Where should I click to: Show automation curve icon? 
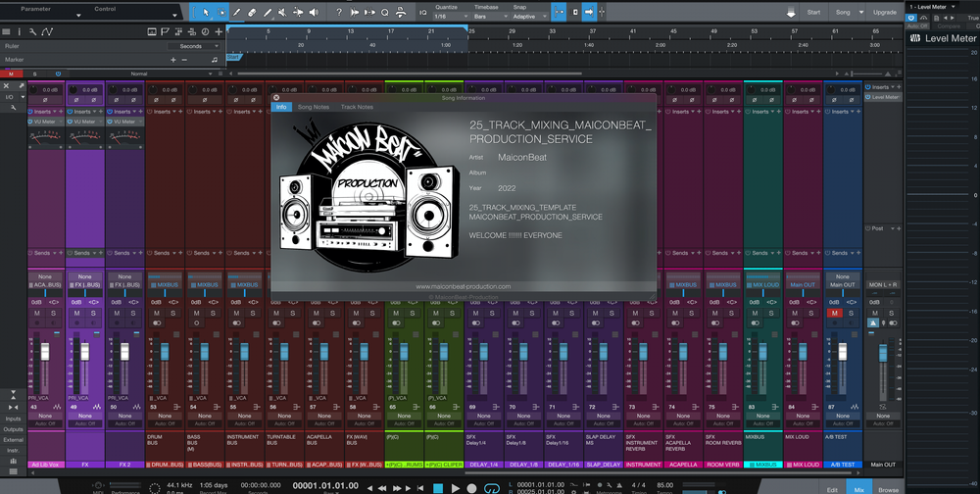47,31
